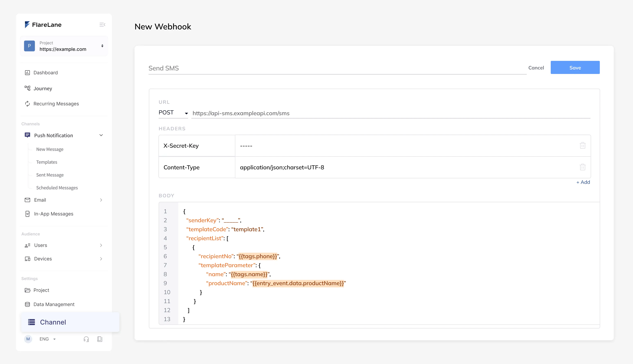633x364 pixels.
Task: Open the POST method dropdown
Action: 173,113
